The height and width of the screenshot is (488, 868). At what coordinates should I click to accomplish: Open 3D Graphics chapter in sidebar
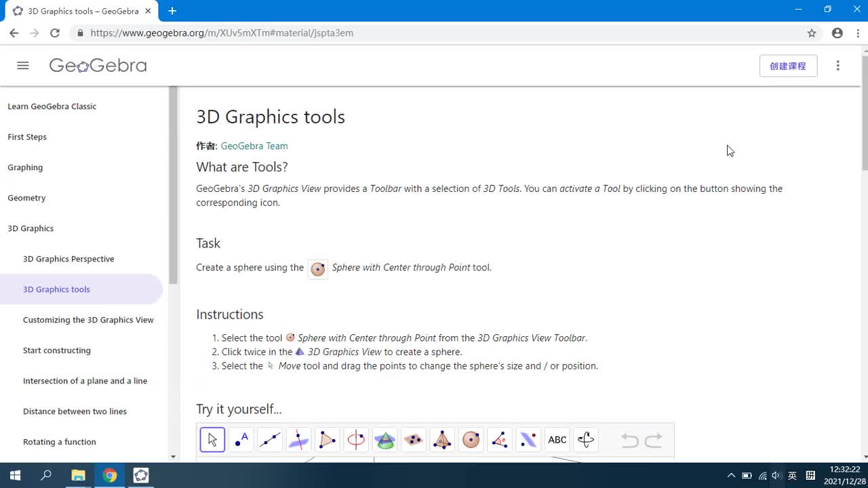click(31, 228)
